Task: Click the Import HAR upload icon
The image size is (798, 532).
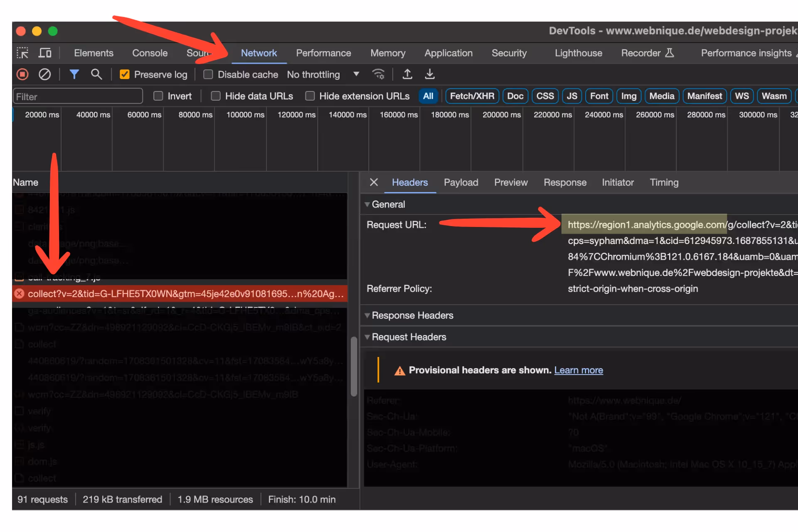Action: (407, 74)
